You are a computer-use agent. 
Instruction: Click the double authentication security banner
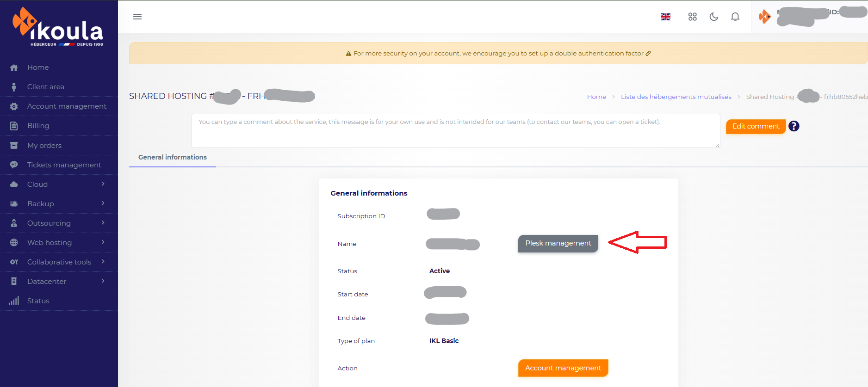click(498, 53)
